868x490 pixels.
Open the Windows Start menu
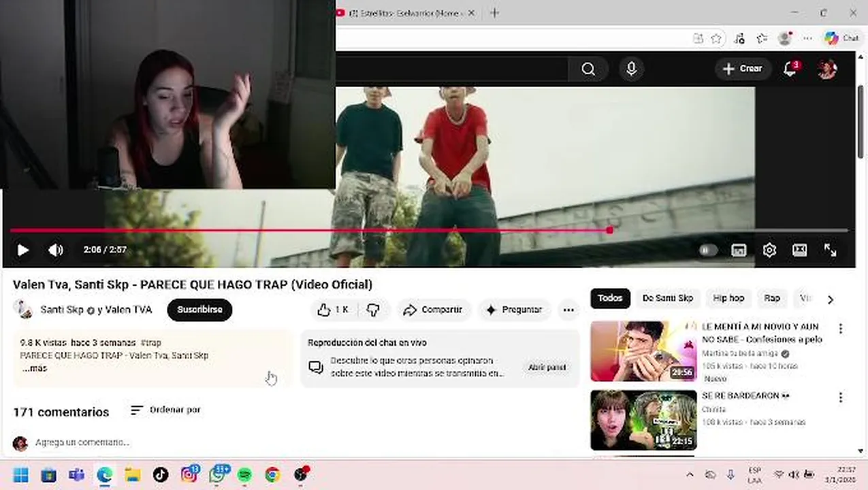point(20,475)
